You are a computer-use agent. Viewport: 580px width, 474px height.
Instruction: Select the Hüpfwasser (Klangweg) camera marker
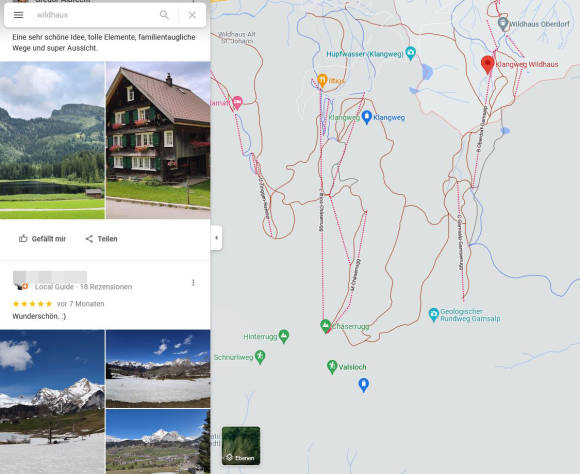coord(410,53)
